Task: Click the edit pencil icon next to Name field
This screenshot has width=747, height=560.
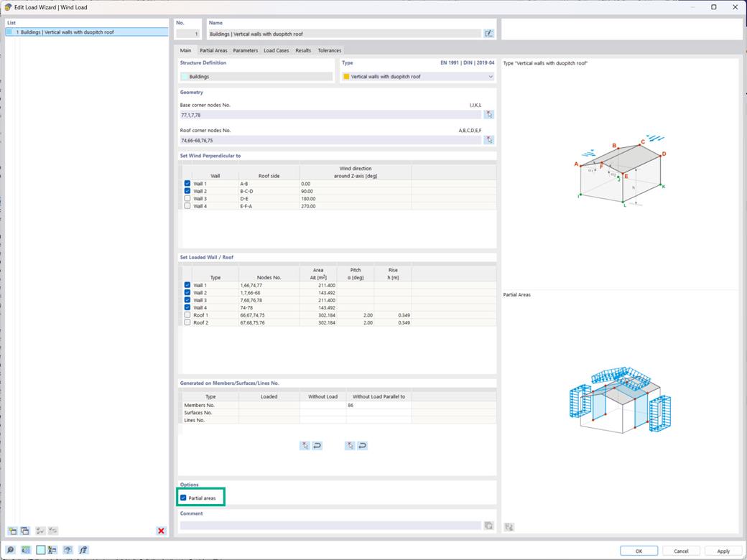Action: (x=490, y=33)
